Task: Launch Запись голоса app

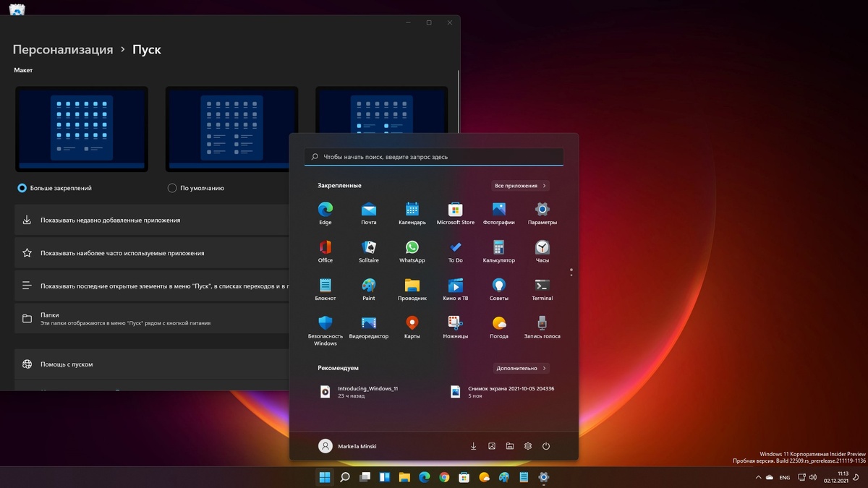Action: tap(542, 328)
